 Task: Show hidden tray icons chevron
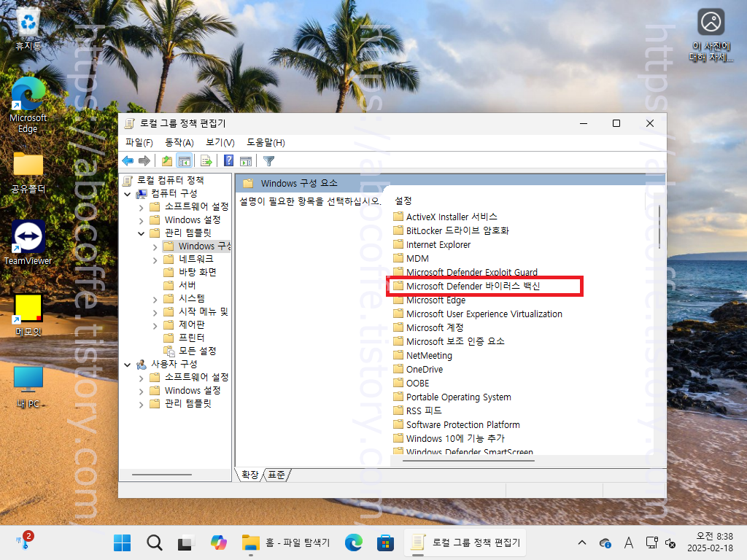[582, 542]
